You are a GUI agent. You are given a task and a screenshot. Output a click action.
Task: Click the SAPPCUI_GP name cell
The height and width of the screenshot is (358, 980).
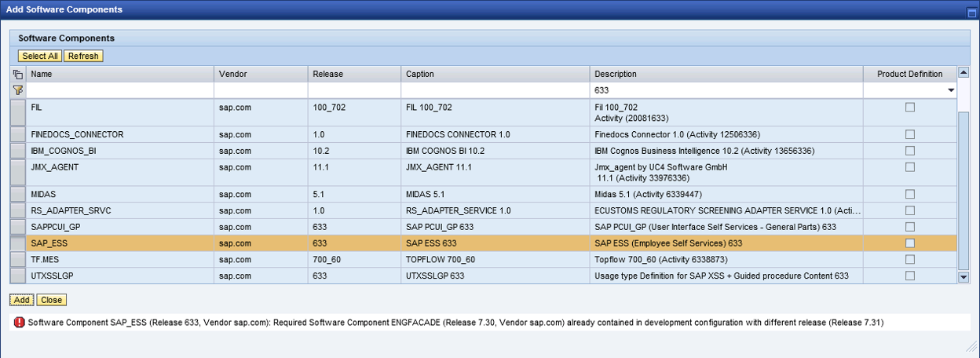click(x=120, y=227)
